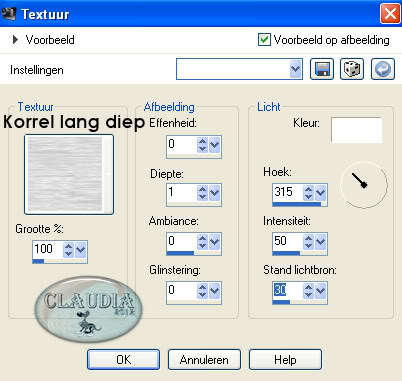Open the Stand lichtbron slider dropdown
402x381 pixels.
tap(320, 291)
